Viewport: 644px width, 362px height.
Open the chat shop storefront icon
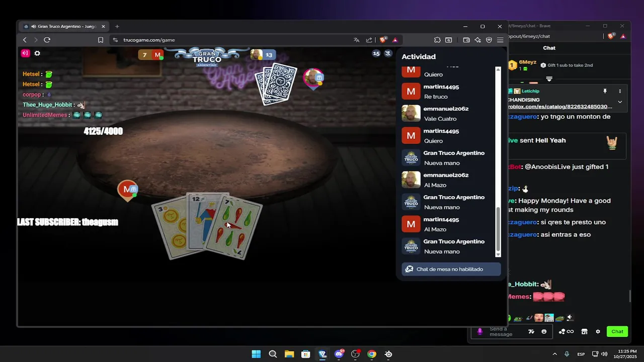584,331
